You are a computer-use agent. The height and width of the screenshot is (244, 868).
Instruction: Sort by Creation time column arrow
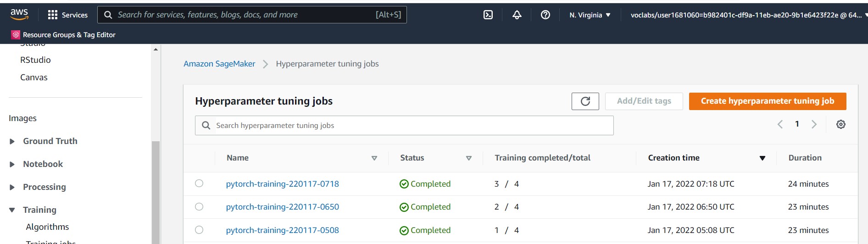762,158
